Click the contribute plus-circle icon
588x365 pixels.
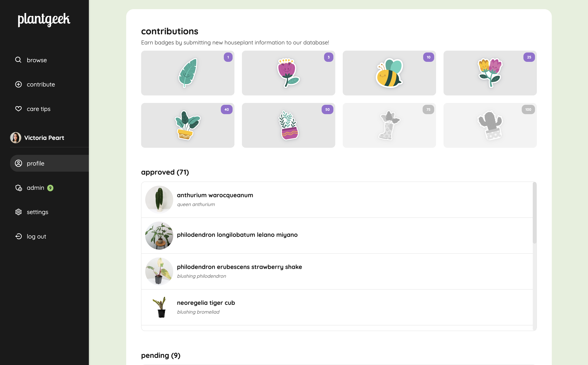point(18,84)
